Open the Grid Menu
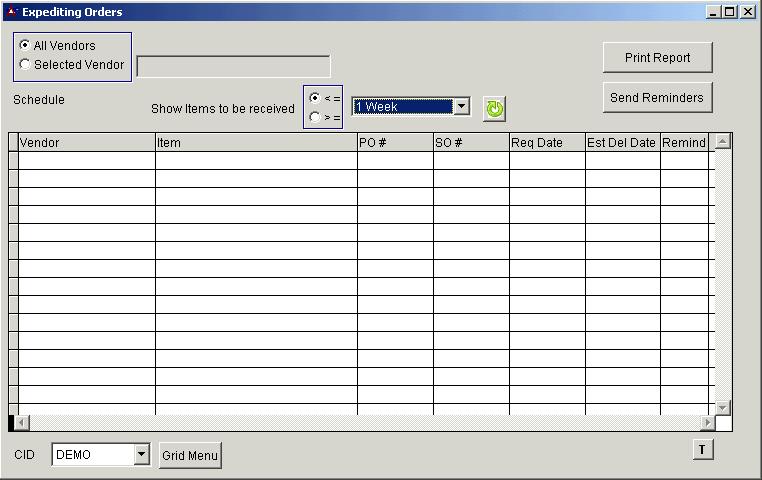 pos(190,456)
